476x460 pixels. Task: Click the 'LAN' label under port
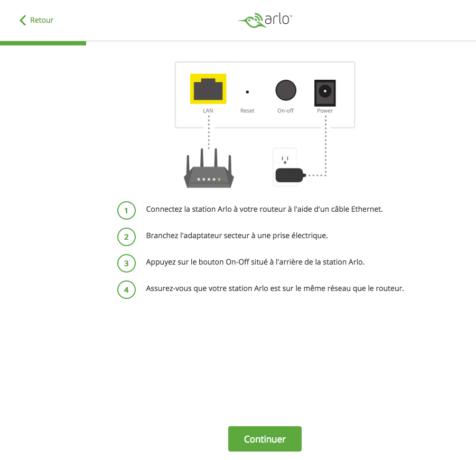click(x=208, y=111)
